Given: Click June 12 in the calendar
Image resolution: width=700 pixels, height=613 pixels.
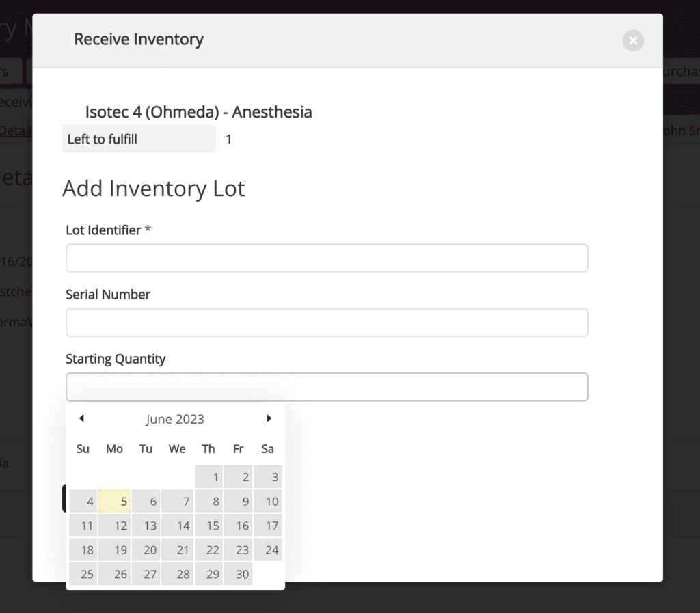Looking at the screenshot, I should click(115, 526).
